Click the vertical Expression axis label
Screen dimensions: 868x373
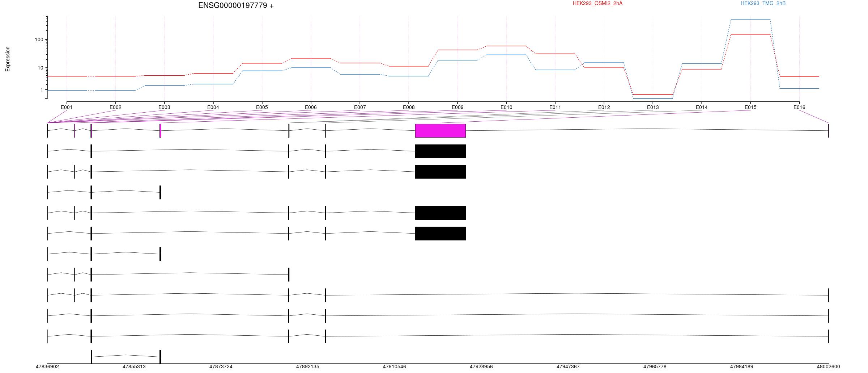pyautogui.click(x=8, y=59)
